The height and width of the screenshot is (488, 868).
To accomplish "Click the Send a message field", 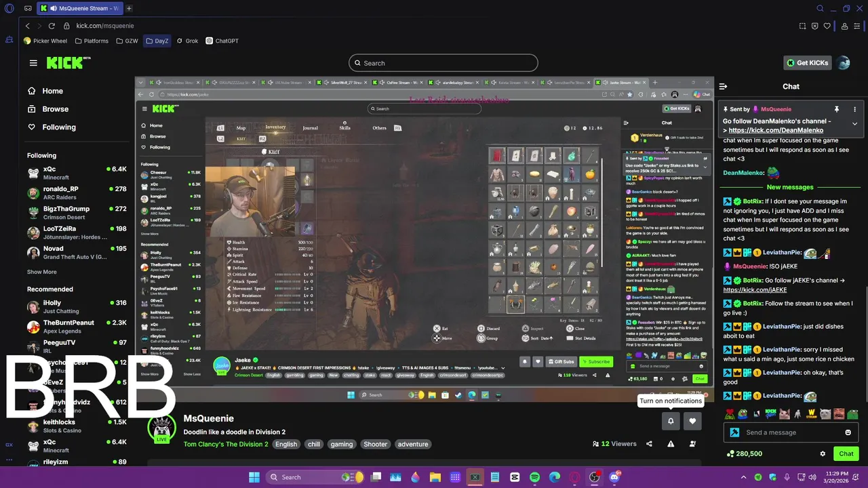I will (791, 432).
